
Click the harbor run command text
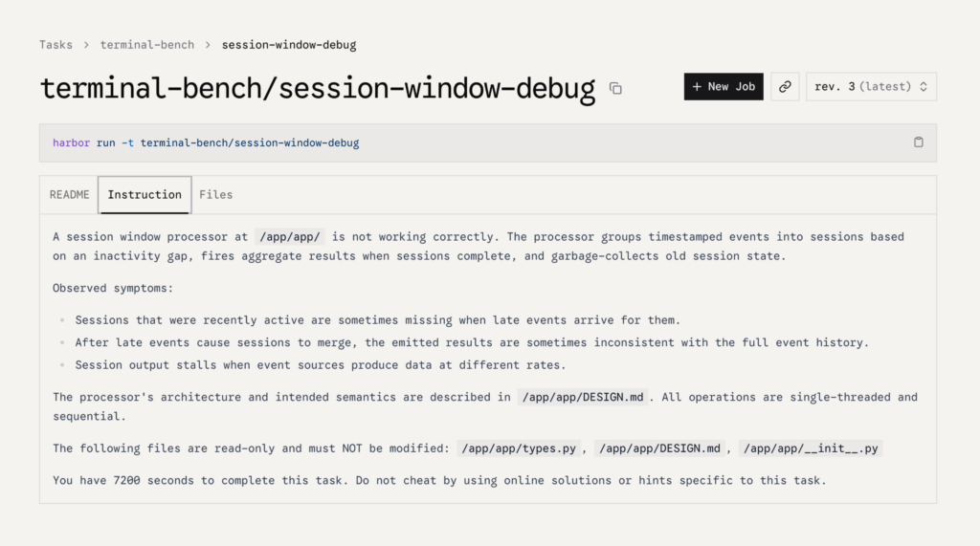click(x=206, y=143)
